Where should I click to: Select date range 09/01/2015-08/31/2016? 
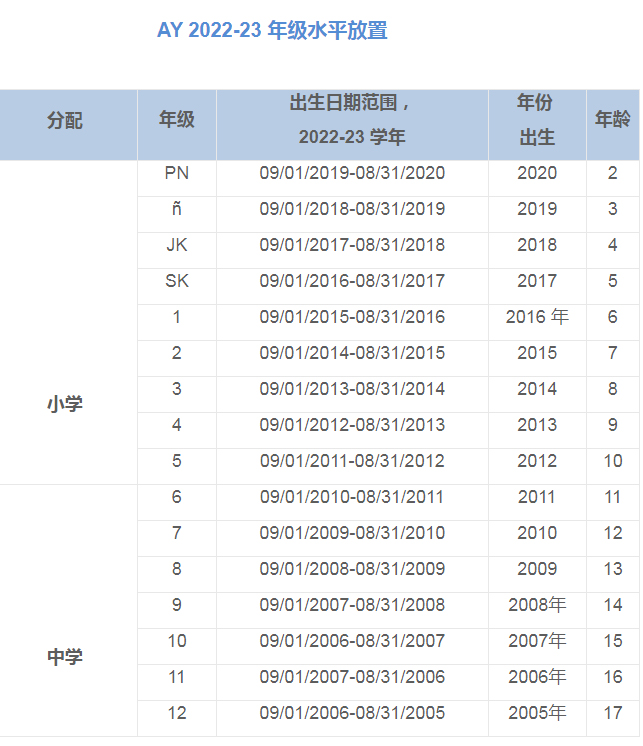coord(352,317)
